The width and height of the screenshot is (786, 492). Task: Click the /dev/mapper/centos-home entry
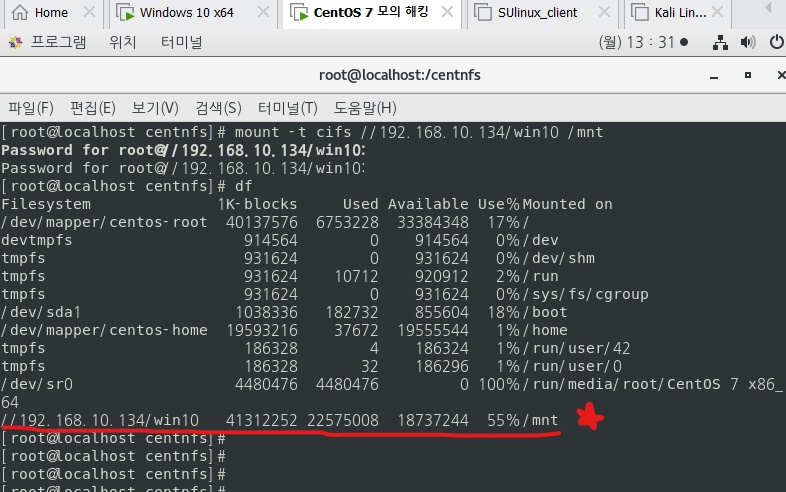(x=104, y=331)
